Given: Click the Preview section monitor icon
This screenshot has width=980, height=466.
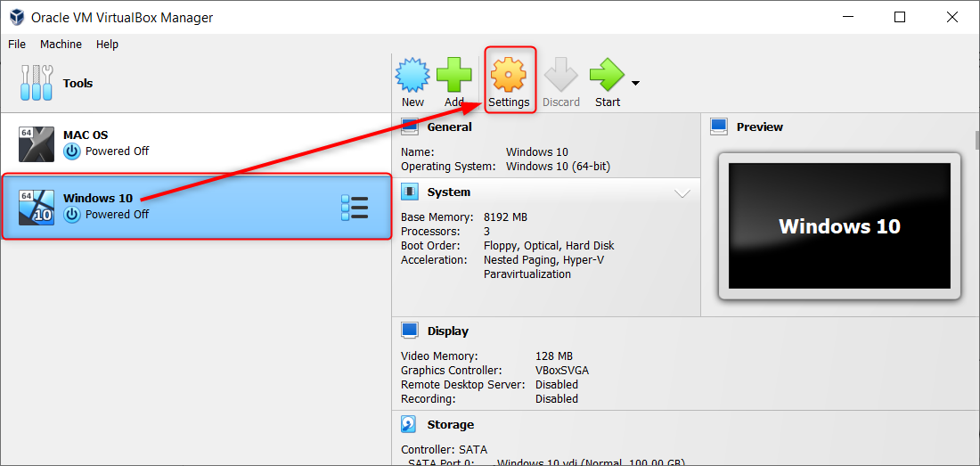Looking at the screenshot, I should point(719,127).
